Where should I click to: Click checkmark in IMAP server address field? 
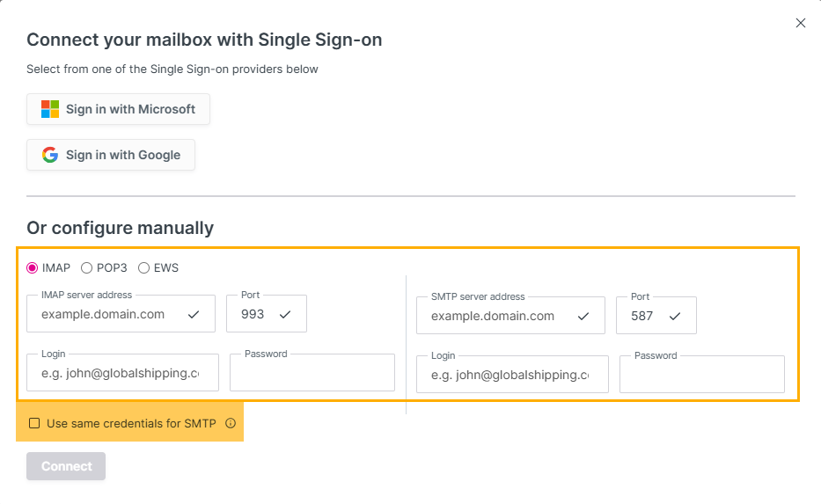[194, 314]
